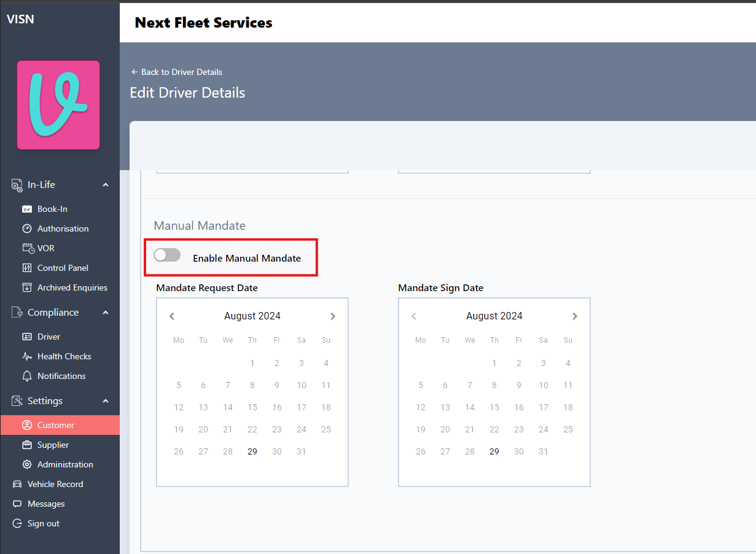Click the In-Life section gear icon
The image size is (756, 554).
point(17,185)
